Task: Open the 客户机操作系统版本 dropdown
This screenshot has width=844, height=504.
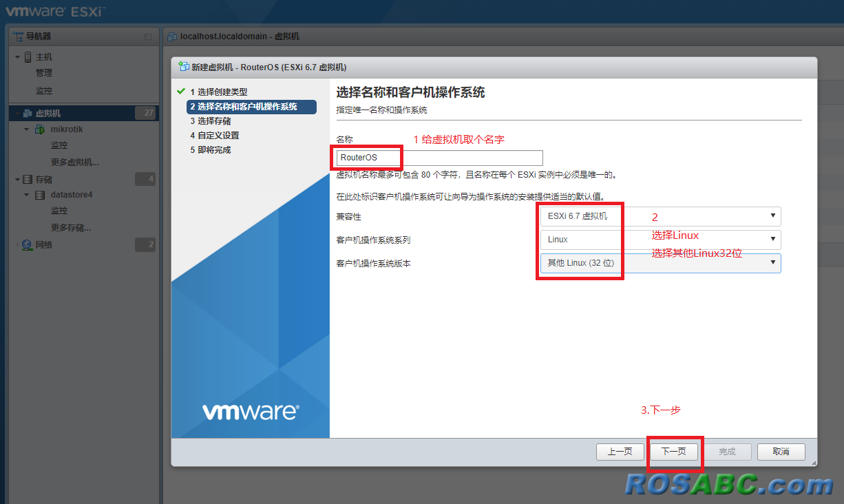Action: [660, 263]
